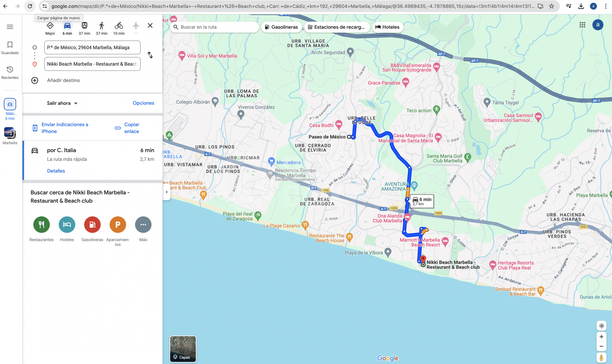Click La Plage Casanis restaurant marker
The image size is (612, 364).
coord(305,225)
